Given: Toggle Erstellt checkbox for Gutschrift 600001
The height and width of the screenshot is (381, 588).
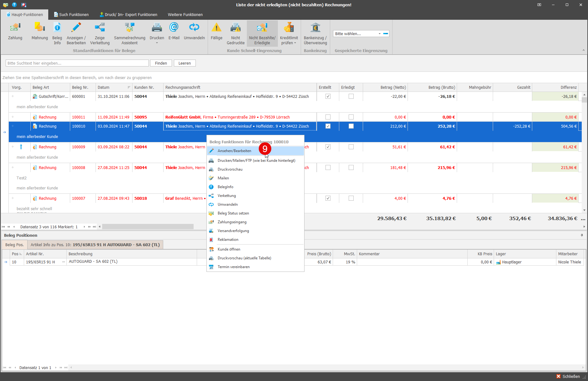Looking at the screenshot, I should tap(328, 97).
